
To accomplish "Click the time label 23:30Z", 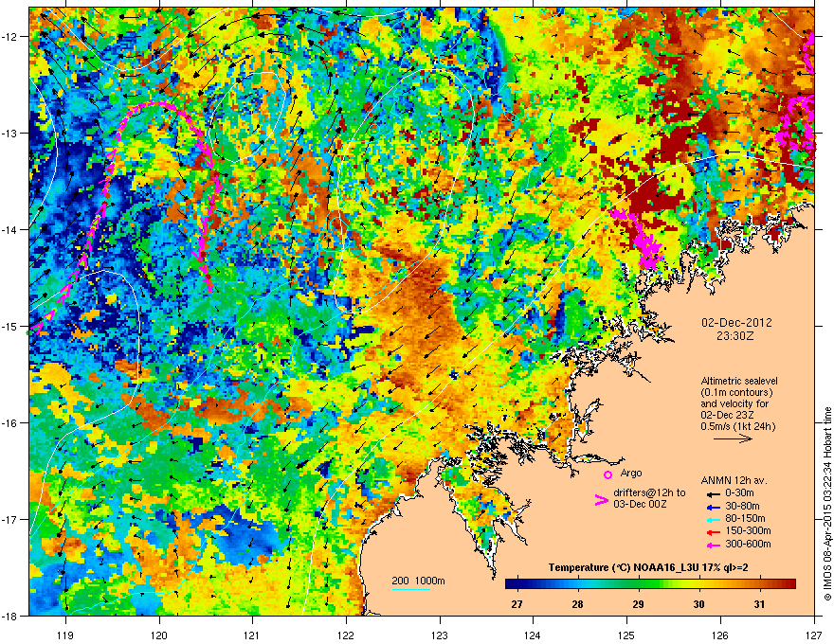I will pyautogui.click(x=735, y=336).
